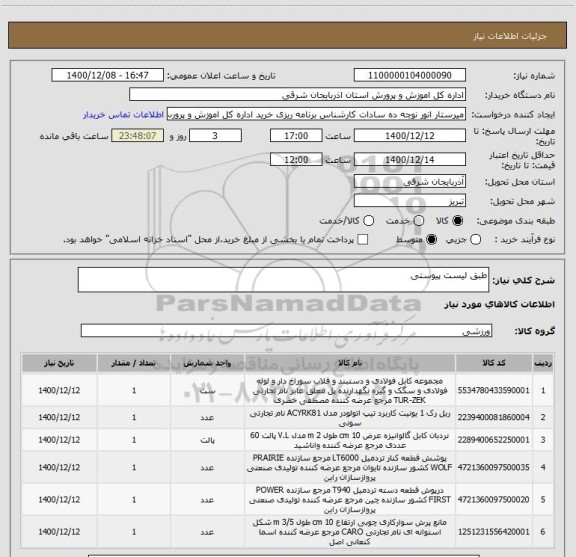Click product code 4721360097500020

tap(493, 500)
